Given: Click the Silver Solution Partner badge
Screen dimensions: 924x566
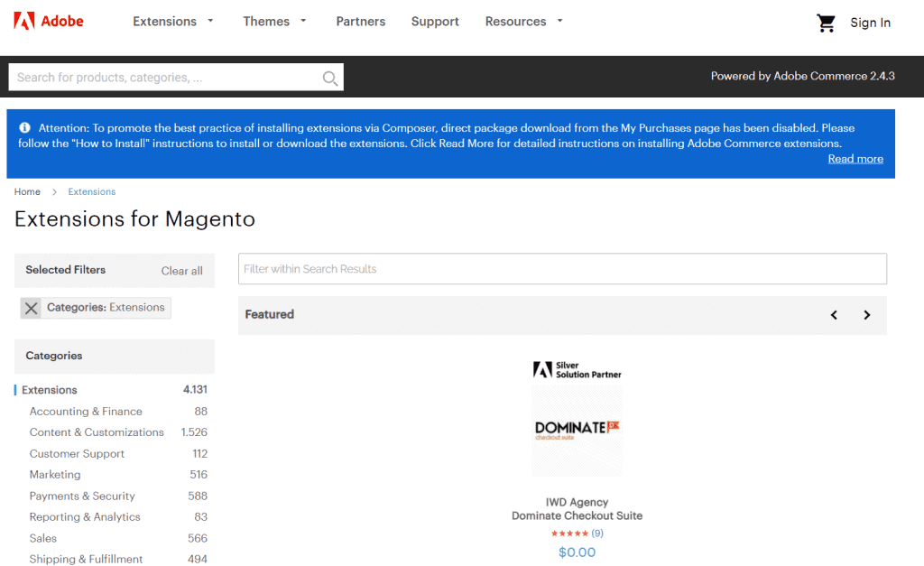Looking at the screenshot, I should (577, 370).
